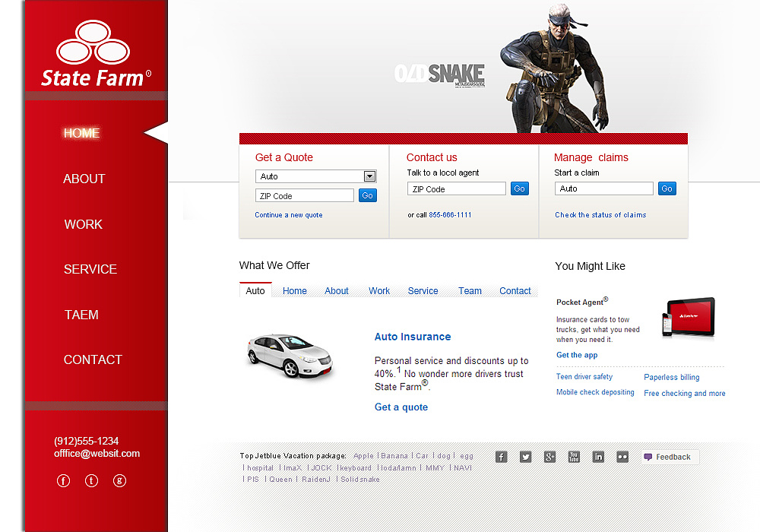
Task: Open the sidebar Twitter "t" icon
Action: click(x=92, y=480)
